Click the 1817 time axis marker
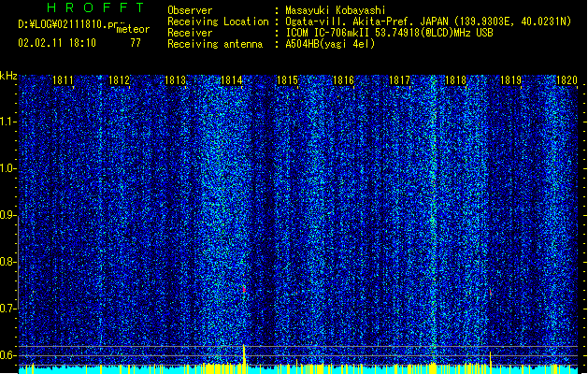This screenshot has height=374, width=588. click(399, 80)
